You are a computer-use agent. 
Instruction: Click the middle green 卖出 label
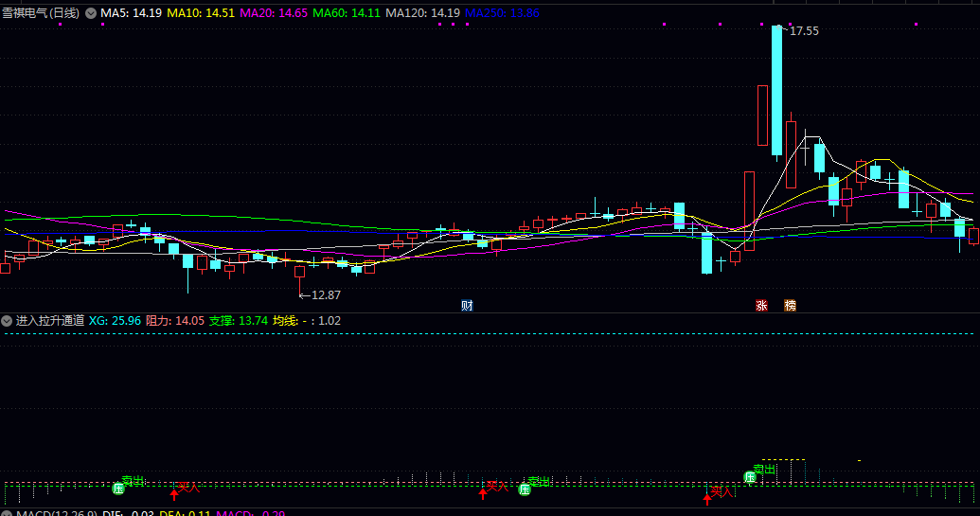pos(540,482)
